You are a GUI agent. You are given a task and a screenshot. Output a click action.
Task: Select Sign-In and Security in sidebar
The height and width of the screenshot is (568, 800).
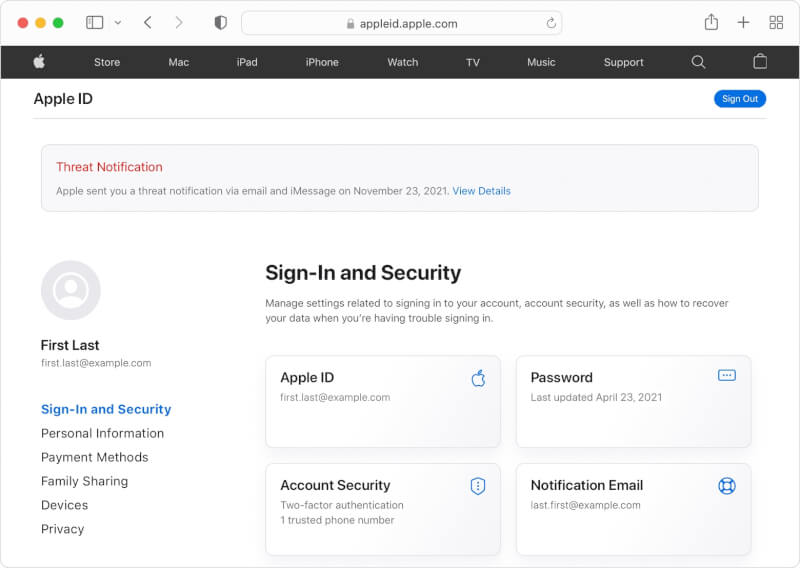106,409
